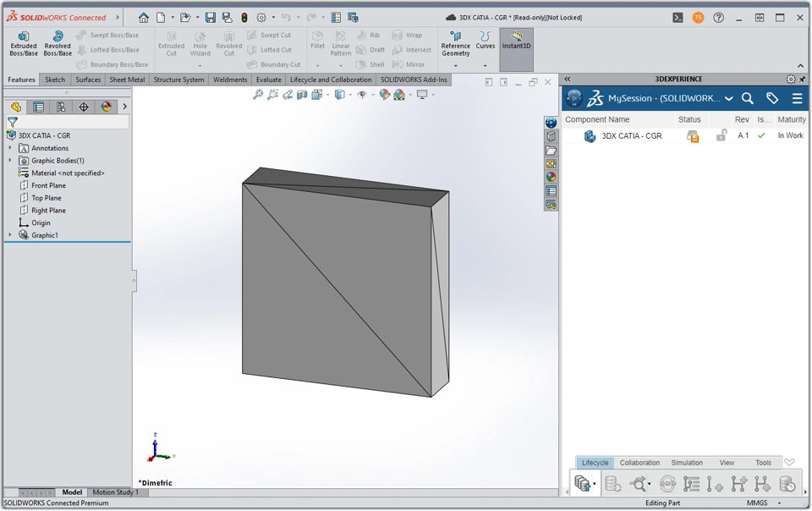Switch to the Collaboration action bar tab
812x511 pixels.
pyautogui.click(x=639, y=463)
